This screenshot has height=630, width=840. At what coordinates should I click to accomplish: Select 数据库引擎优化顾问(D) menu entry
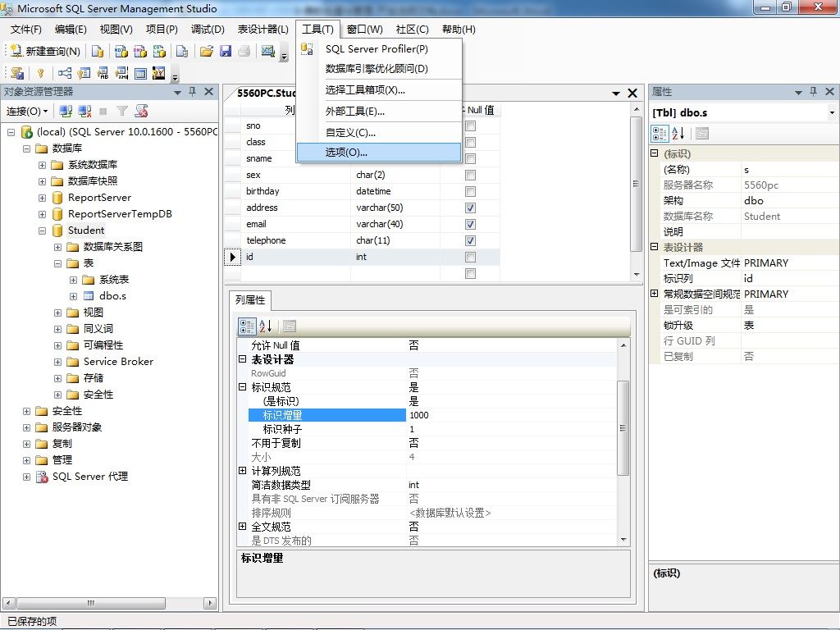377,69
